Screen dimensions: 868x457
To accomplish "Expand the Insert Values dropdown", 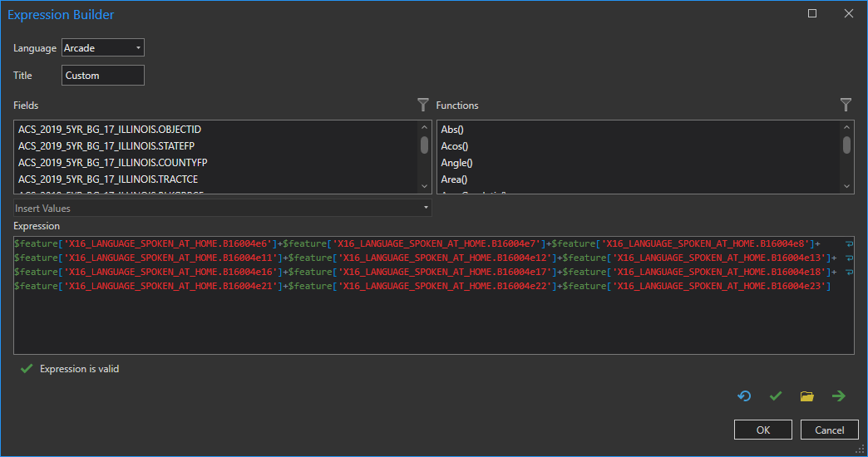I will 223,208.
